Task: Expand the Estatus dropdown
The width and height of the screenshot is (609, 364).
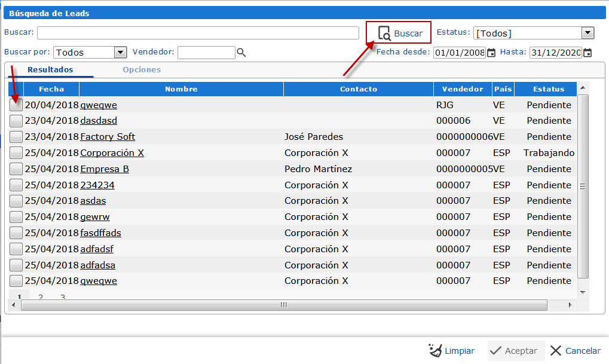Action: pos(587,33)
